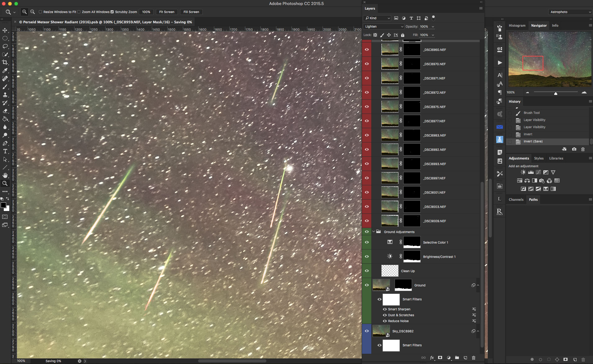Open the Astrophoto workspace dropdown
The width and height of the screenshot is (593, 364).
(x=570, y=12)
